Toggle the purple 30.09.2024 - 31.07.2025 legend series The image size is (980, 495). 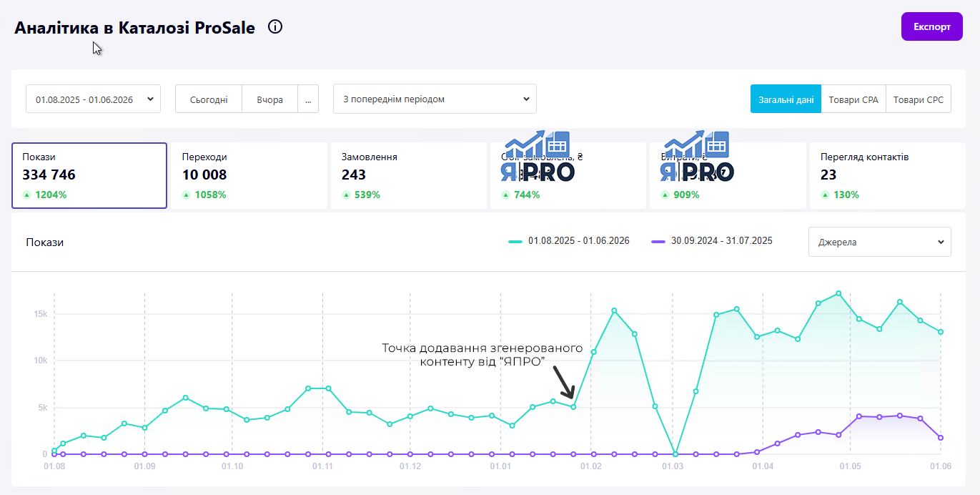tap(712, 241)
